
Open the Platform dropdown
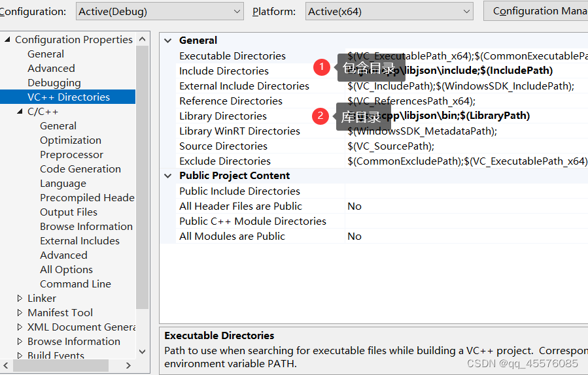tap(389, 11)
